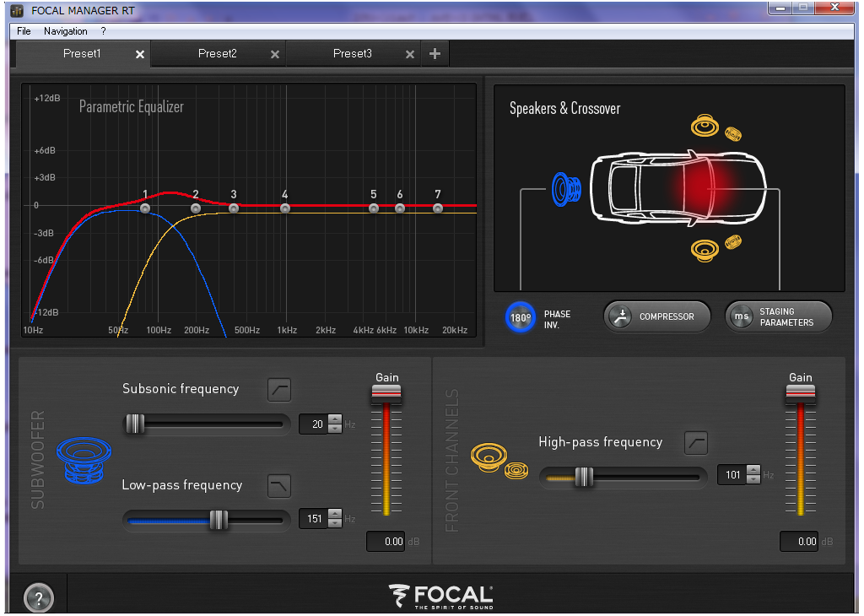Click the Subwoofer gain dB value field

[386, 542]
